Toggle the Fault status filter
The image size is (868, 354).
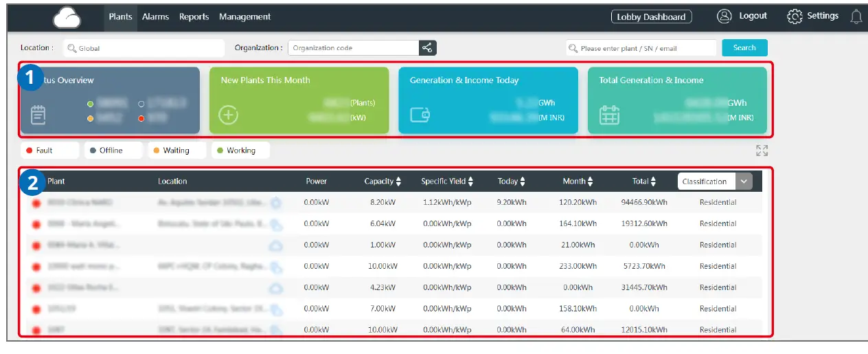click(49, 151)
